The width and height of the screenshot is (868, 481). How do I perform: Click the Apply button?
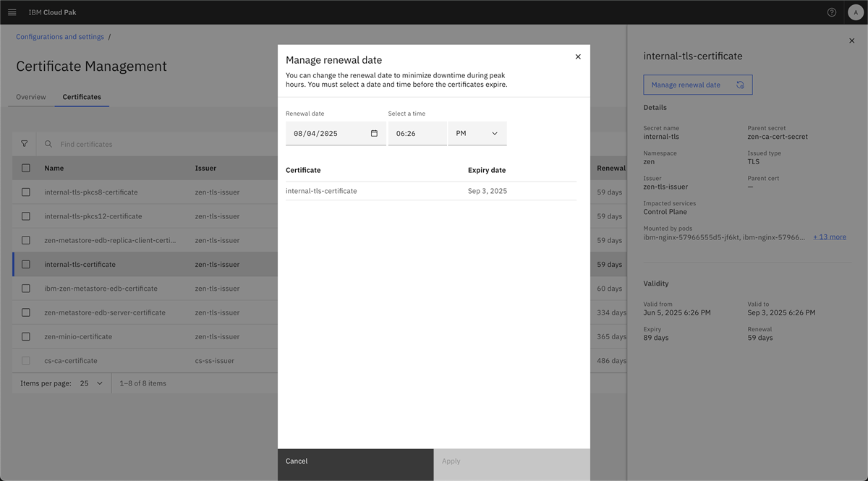[x=512, y=464]
